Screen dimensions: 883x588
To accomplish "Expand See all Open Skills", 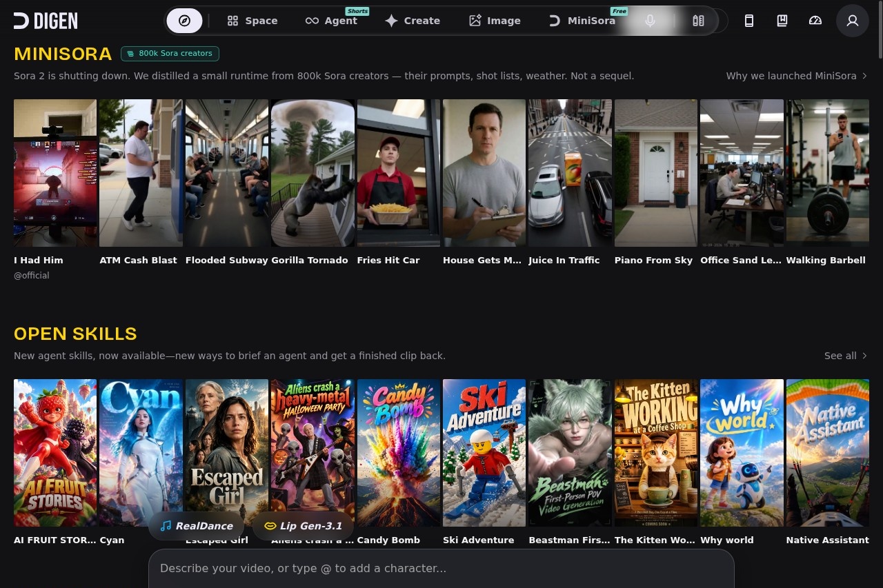I will point(846,356).
